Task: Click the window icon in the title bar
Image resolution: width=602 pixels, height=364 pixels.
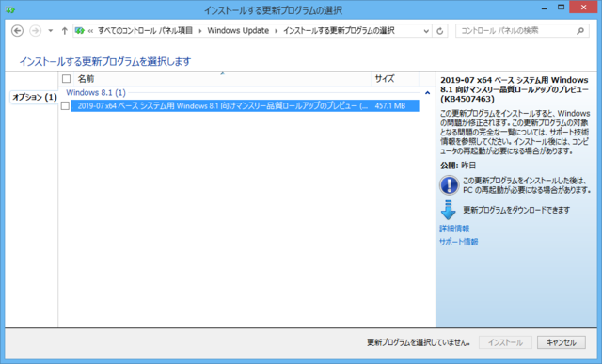Action: pos(10,10)
